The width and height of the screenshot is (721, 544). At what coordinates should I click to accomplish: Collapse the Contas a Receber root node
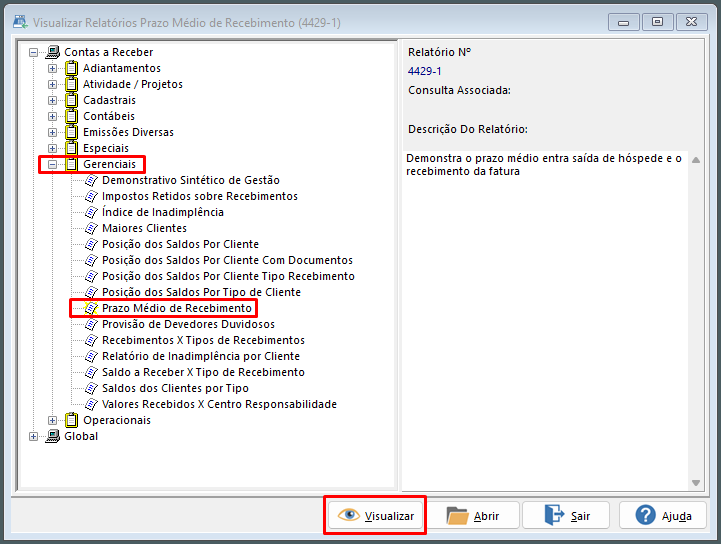point(33,52)
